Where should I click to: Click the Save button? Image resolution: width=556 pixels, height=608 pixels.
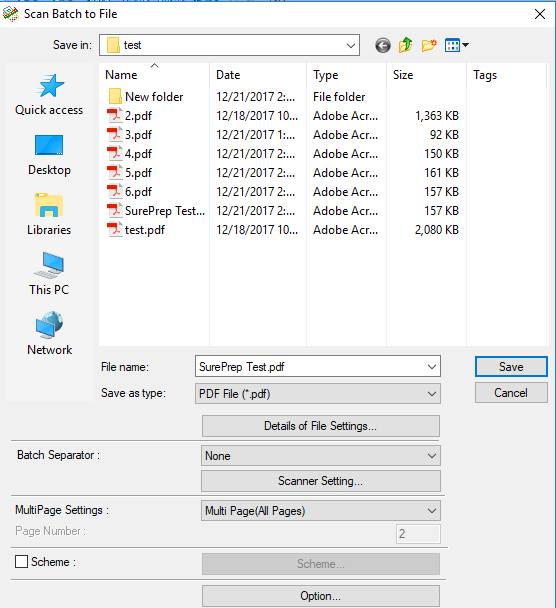pos(511,366)
